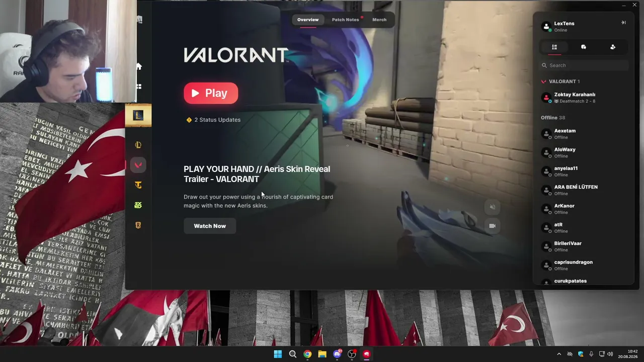The height and width of the screenshot is (362, 644).
Task: Collapse the friends social panel
Action: 623,23
